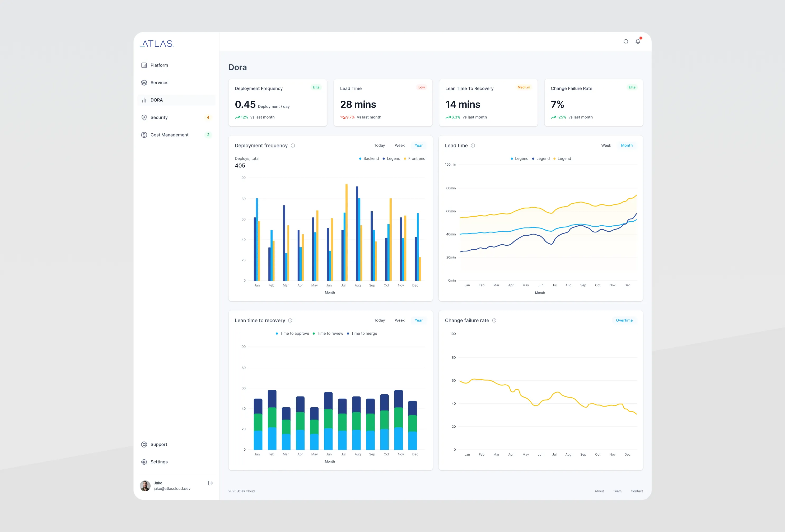This screenshot has height=532, width=785.
Task: Open the Settings menu item
Action: click(x=176, y=462)
